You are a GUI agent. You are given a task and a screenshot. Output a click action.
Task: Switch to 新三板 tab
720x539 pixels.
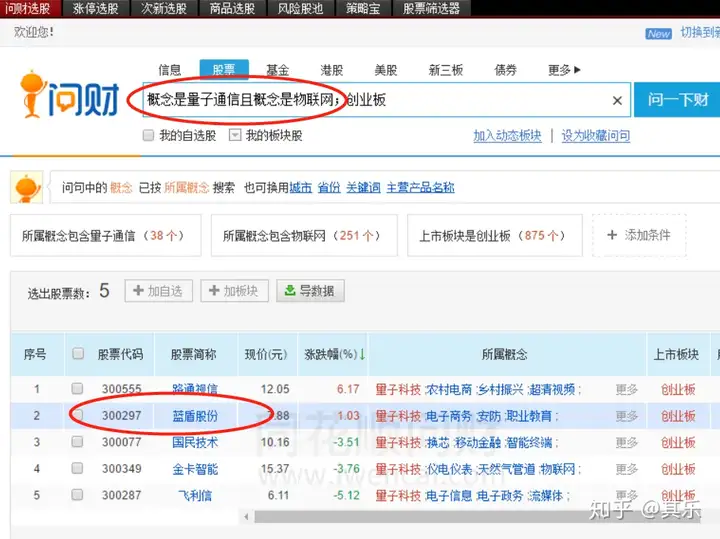445,70
